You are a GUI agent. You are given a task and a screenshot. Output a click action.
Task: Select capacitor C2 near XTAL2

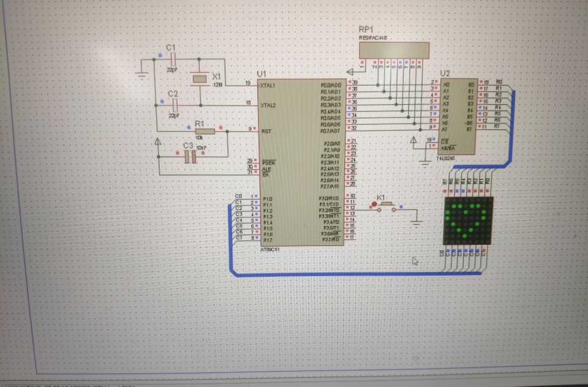[x=175, y=105]
